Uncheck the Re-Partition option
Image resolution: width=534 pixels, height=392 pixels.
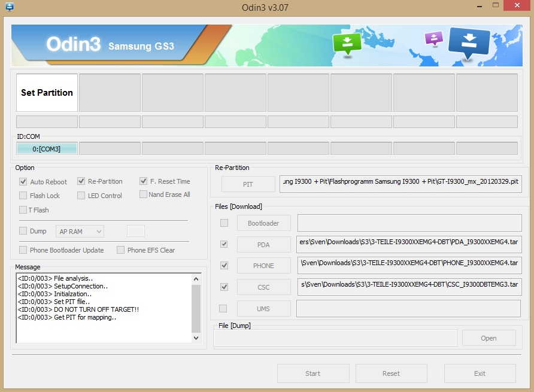(x=81, y=181)
